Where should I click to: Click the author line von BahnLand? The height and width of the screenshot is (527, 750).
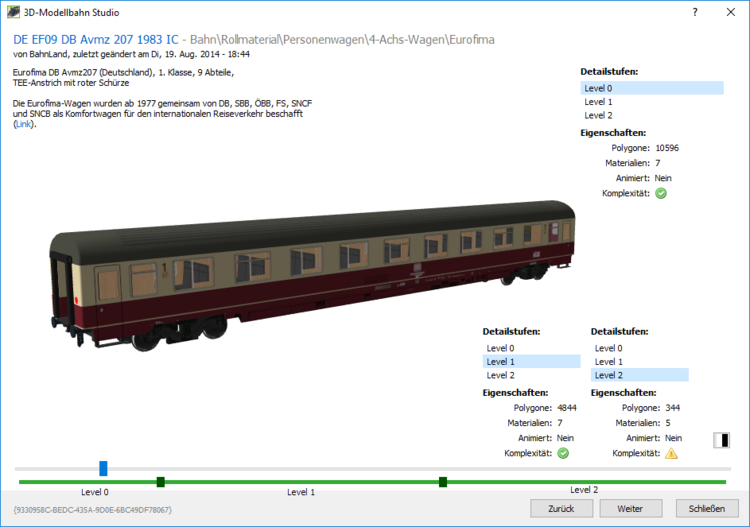click(x=132, y=55)
